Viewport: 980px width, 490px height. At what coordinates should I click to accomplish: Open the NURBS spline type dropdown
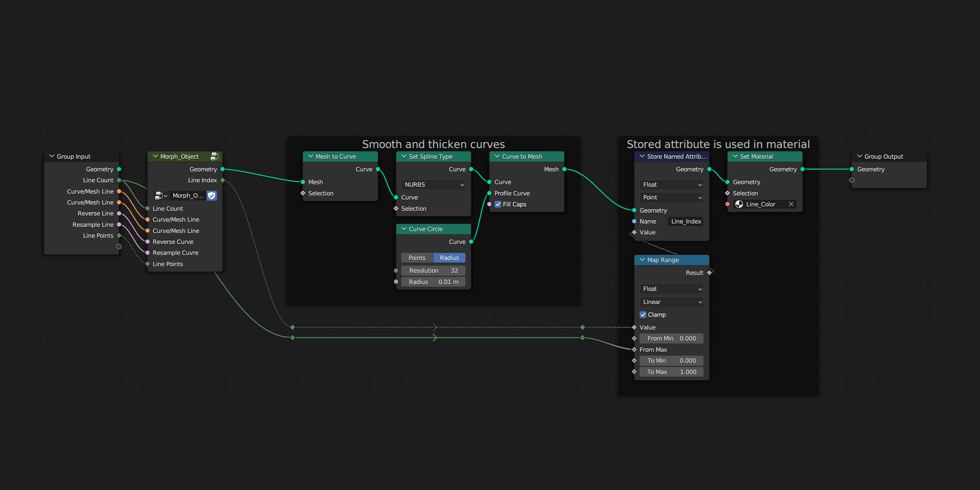(x=433, y=185)
